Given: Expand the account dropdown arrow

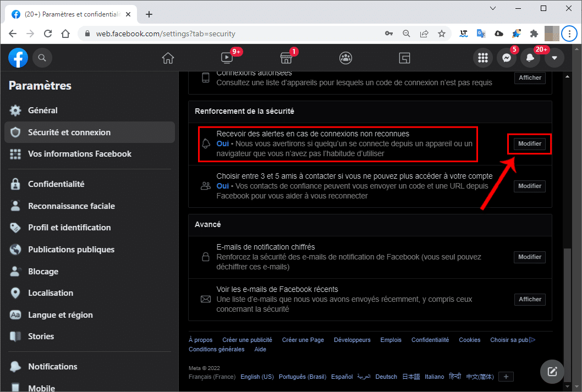Looking at the screenshot, I should 554,58.
